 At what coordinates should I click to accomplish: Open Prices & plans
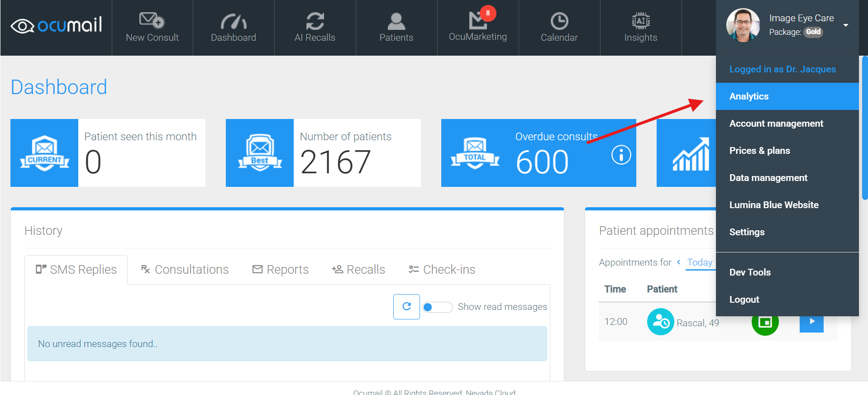pyautogui.click(x=787, y=151)
